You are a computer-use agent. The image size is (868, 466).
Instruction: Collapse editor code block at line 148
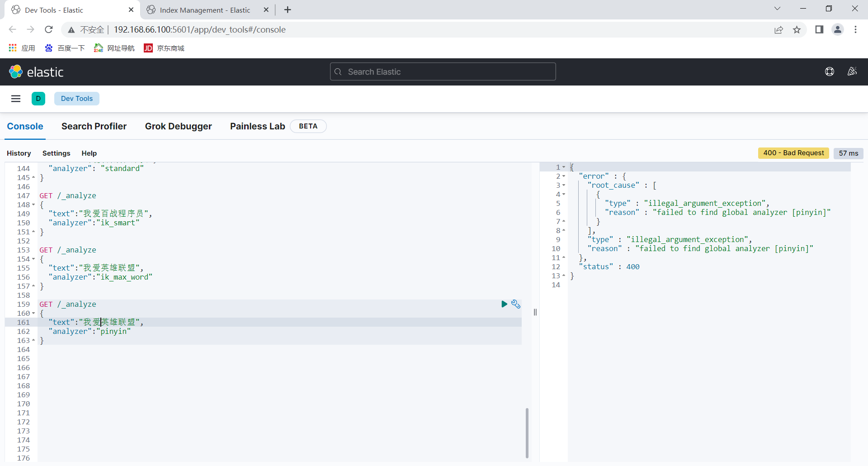(33, 204)
